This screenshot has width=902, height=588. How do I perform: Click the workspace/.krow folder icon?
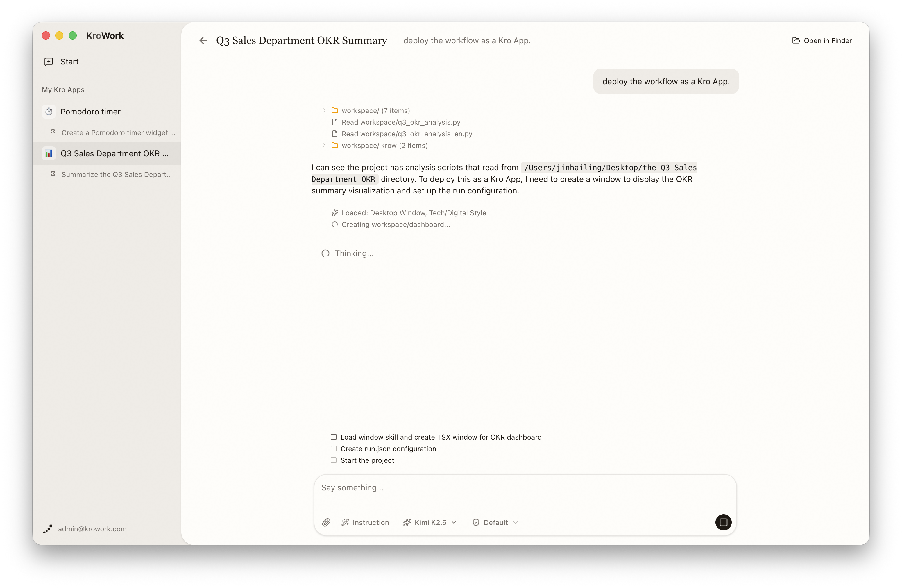click(x=335, y=146)
